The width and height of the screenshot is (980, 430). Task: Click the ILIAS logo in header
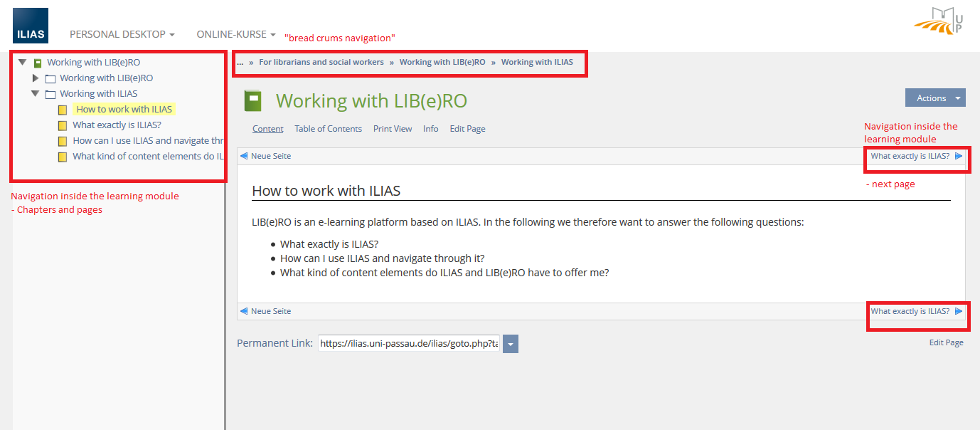(31, 26)
